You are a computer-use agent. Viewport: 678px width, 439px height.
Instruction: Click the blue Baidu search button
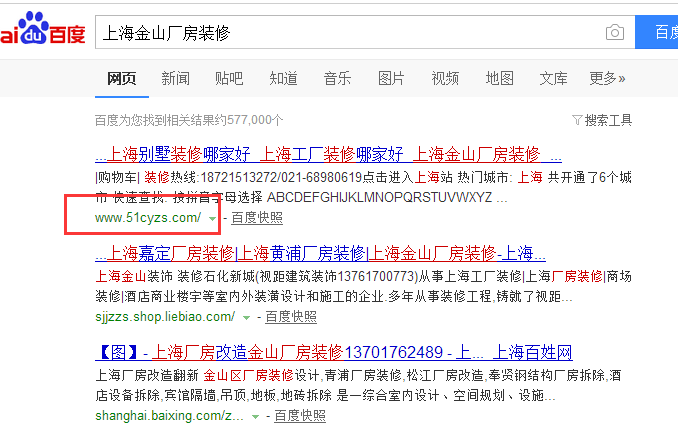point(656,32)
